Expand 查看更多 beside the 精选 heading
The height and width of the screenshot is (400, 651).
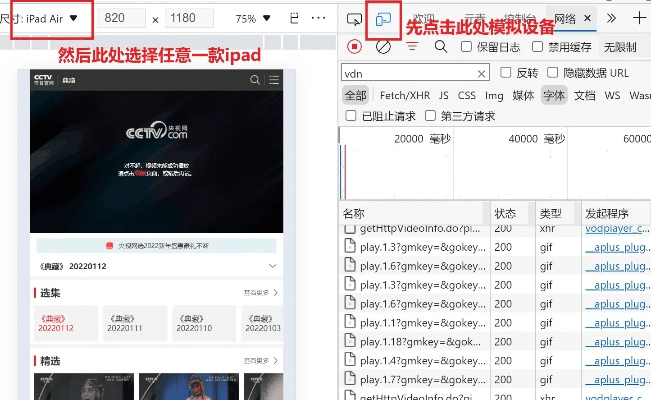click(x=261, y=361)
